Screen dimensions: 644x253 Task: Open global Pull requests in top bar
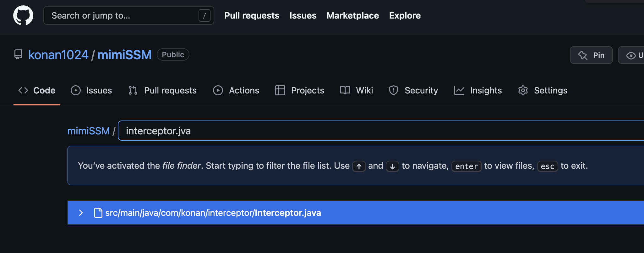point(252,15)
